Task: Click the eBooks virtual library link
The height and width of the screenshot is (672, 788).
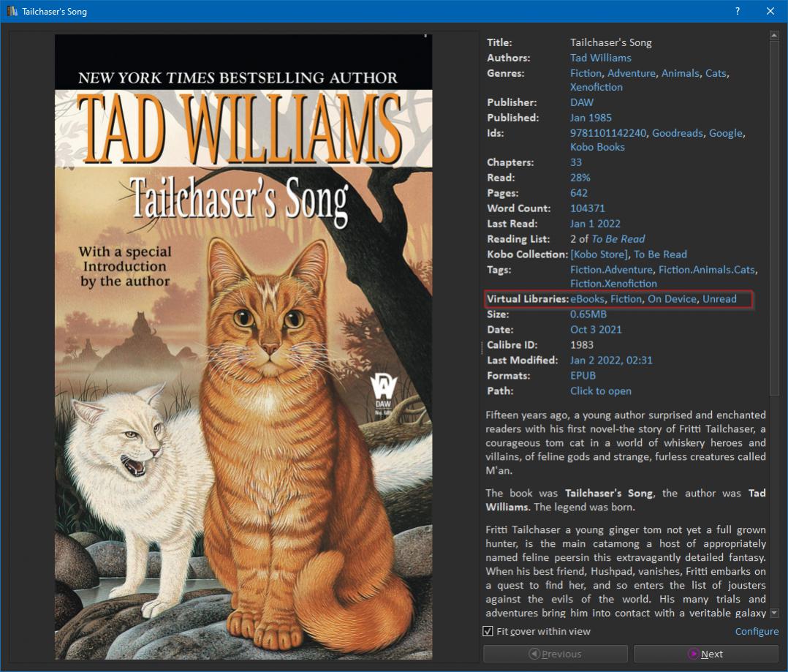Action: [587, 299]
